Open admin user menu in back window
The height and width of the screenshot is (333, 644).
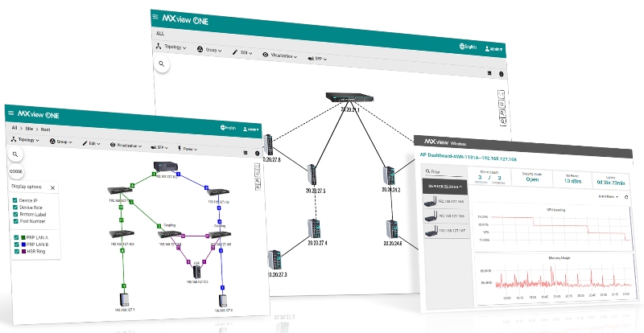(493, 49)
